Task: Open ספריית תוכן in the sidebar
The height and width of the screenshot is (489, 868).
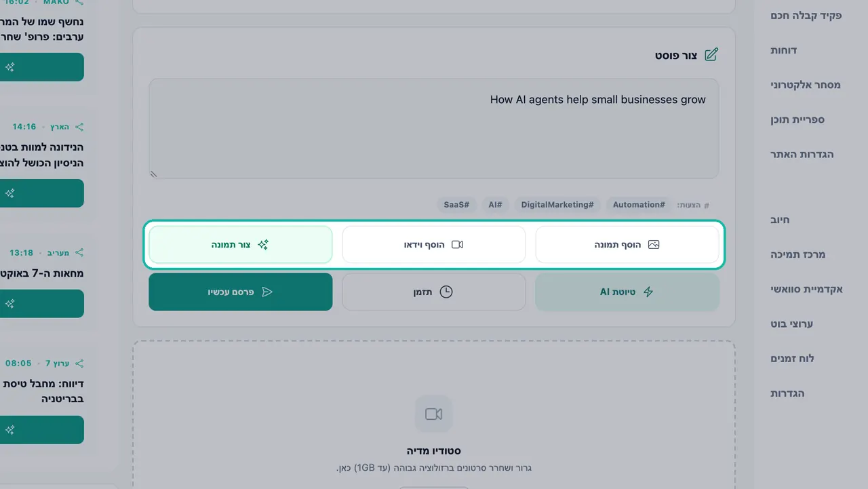Action: [x=797, y=119]
